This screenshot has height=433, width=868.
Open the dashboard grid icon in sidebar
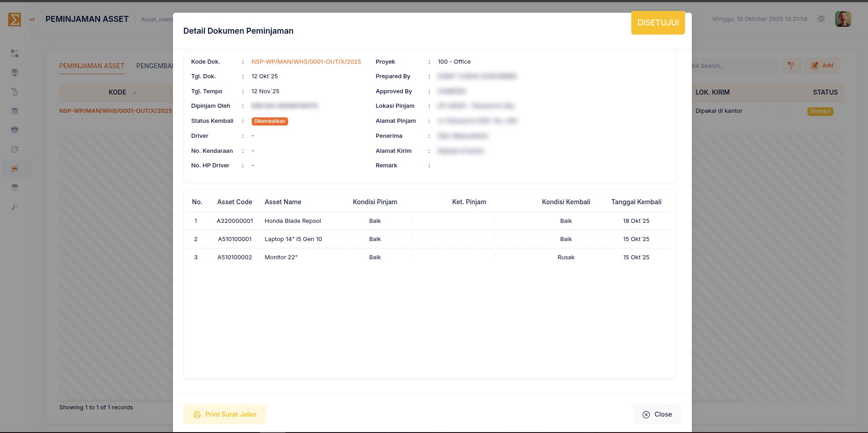pos(15,54)
